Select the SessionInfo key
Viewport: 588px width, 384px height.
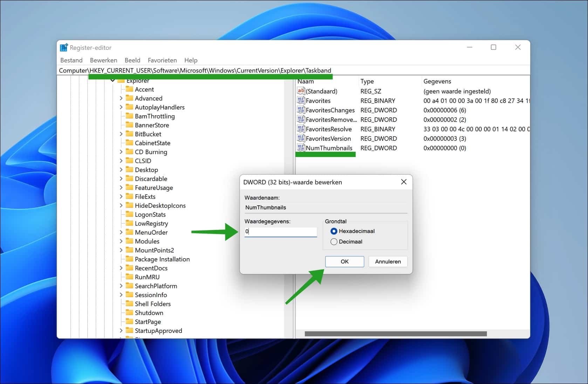[151, 295]
